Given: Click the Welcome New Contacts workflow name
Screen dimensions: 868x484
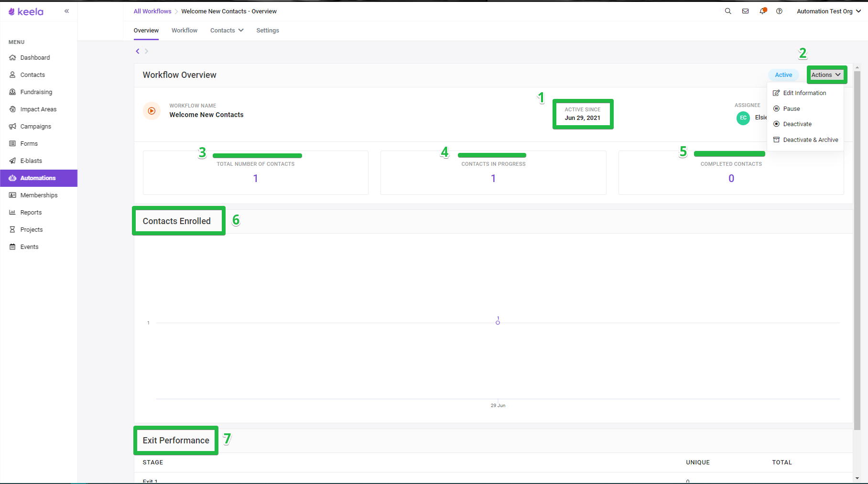Looking at the screenshot, I should [x=206, y=115].
